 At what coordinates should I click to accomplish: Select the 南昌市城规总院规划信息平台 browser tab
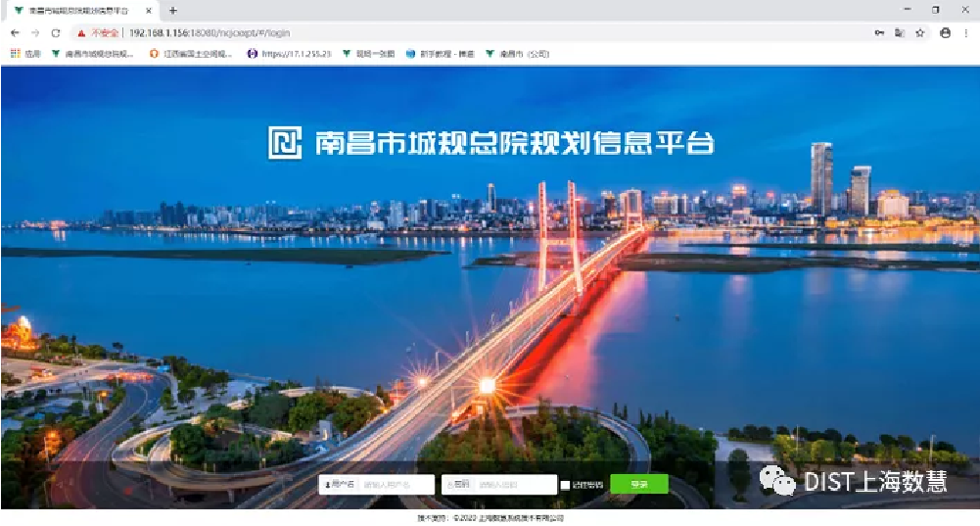78,10
